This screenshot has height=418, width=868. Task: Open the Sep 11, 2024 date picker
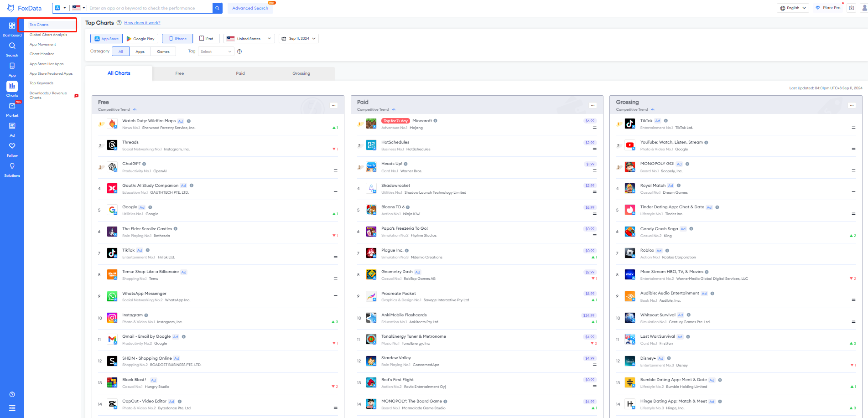[298, 39]
